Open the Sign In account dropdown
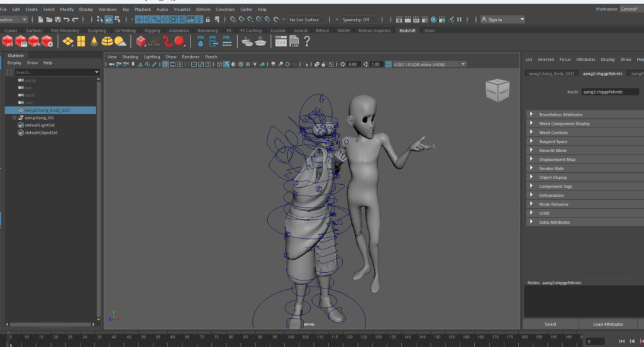The height and width of the screenshot is (347, 644). coord(502,19)
